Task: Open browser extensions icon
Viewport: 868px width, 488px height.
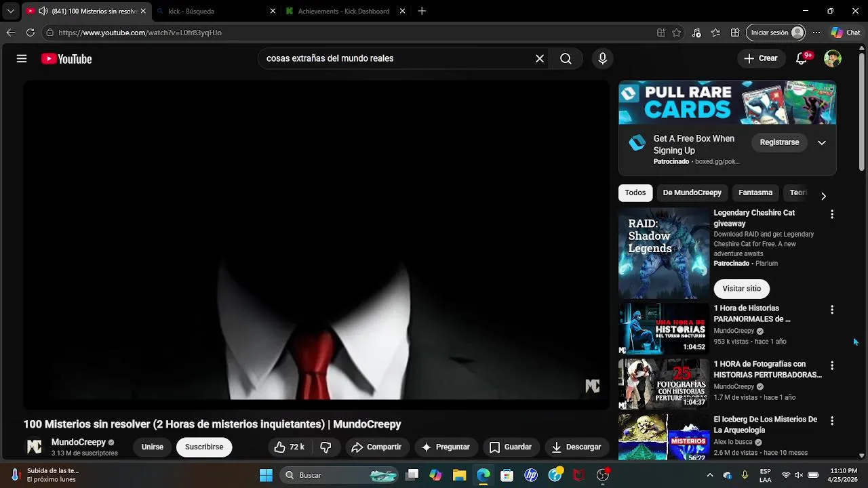Action: pos(735,33)
